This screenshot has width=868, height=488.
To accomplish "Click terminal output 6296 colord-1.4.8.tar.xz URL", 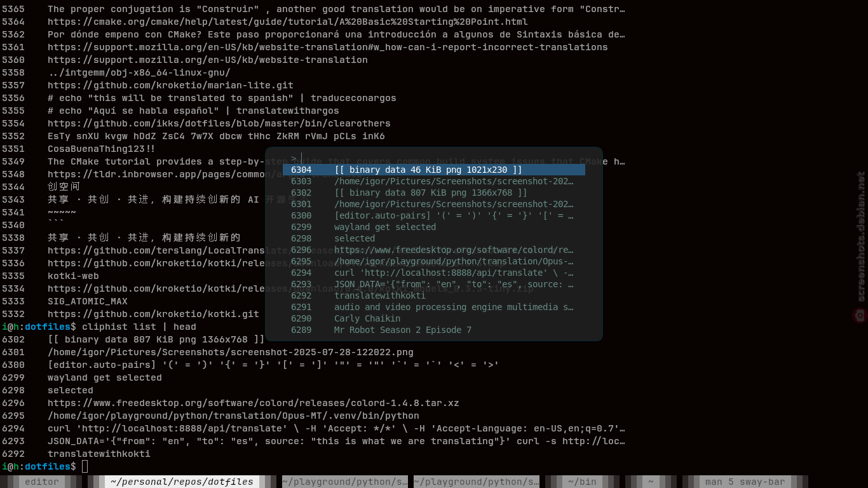I will [254, 403].
